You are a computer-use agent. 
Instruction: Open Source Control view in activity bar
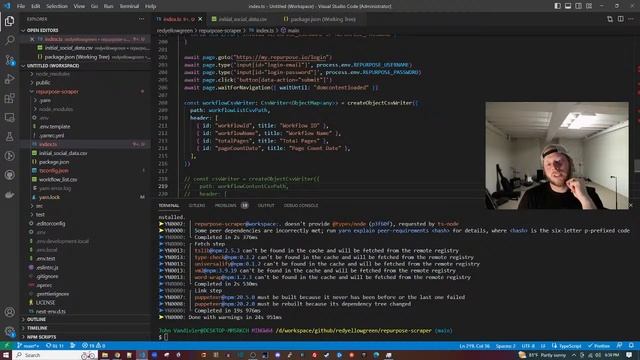click(9, 60)
